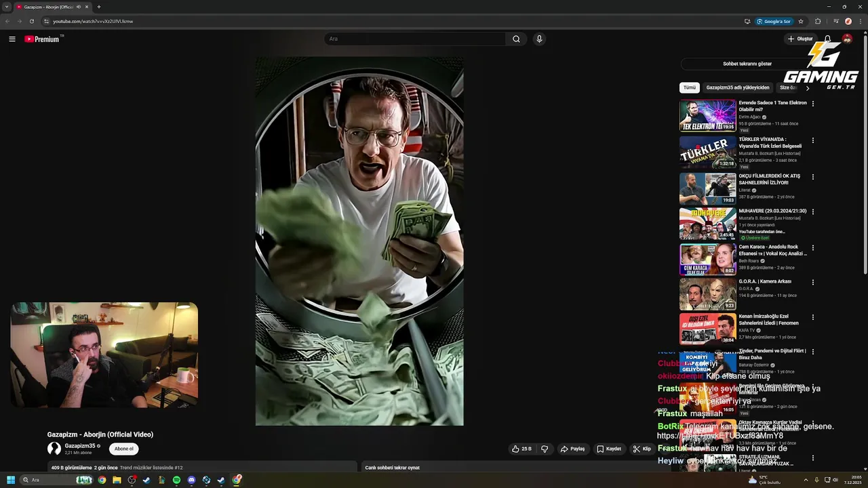Image resolution: width=868 pixels, height=488 pixels.
Task: Click the Aborjin video player
Action: [359, 241]
